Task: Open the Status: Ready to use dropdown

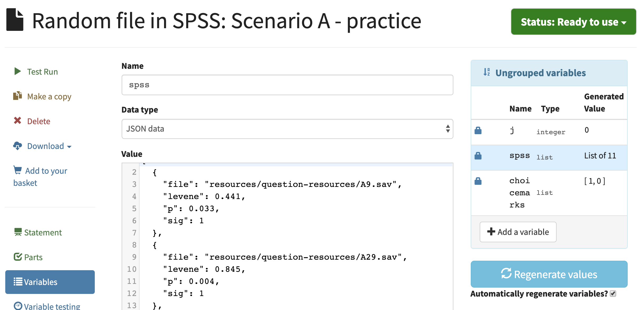Action: point(573,22)
